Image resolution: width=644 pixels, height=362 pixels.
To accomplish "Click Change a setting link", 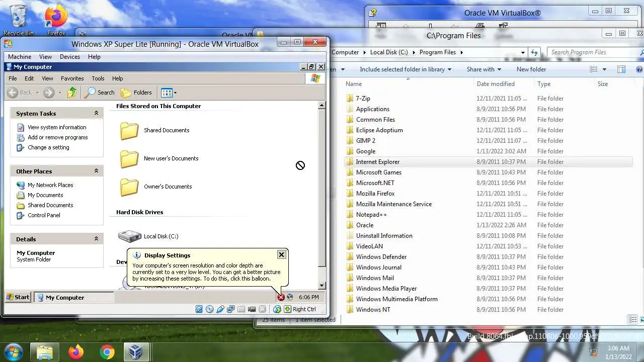I will point(48,147).
